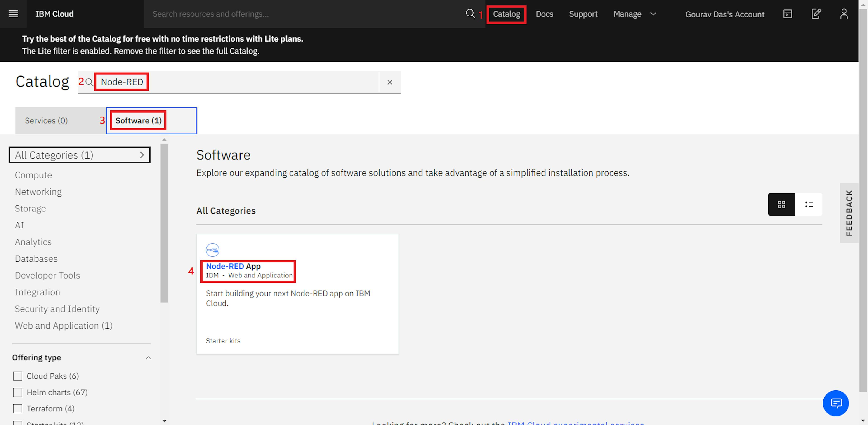Click the Node-RED App logo icon

click(x=213, y=250)
